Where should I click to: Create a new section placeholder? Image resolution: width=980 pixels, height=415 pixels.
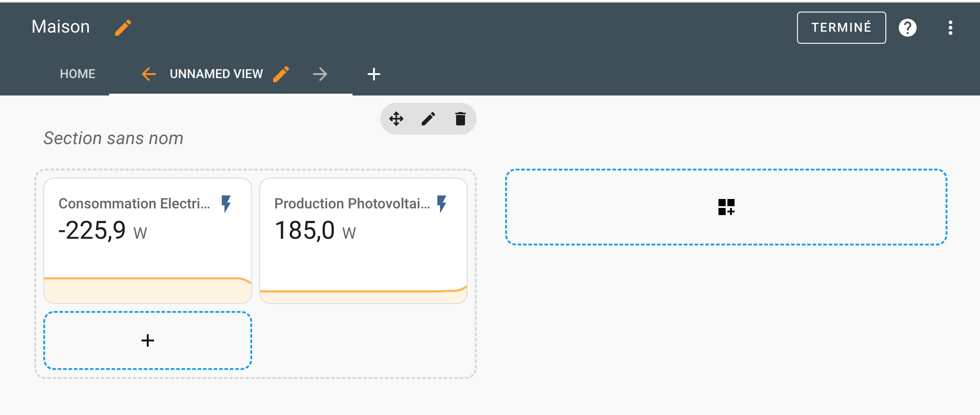[x=726, y=207]
